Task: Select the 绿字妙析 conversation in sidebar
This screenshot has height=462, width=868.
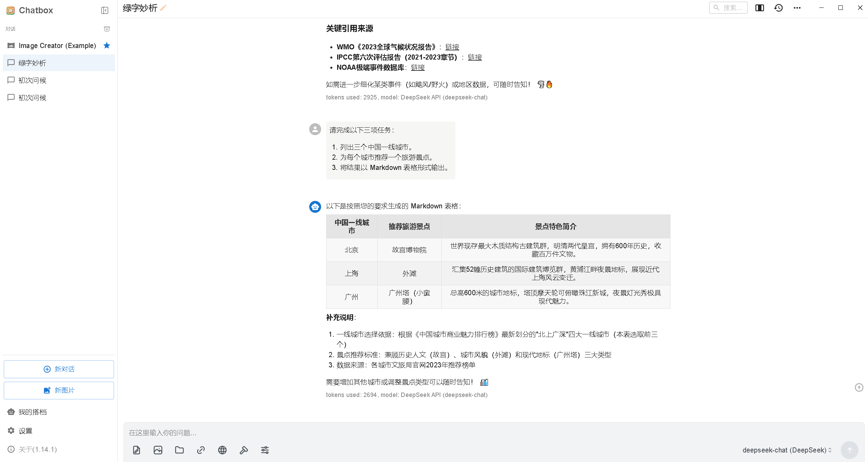Action: click(x=59, y=63)
